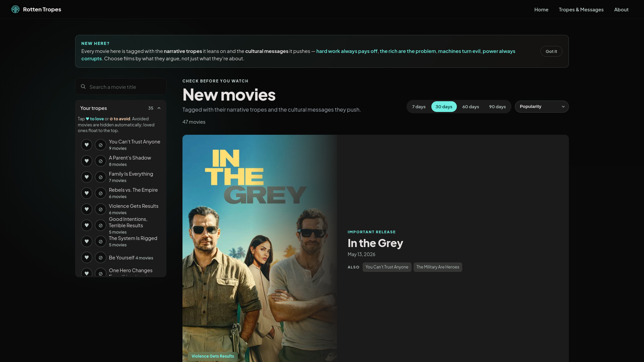Select the 7 days filter

pos(419,107)
